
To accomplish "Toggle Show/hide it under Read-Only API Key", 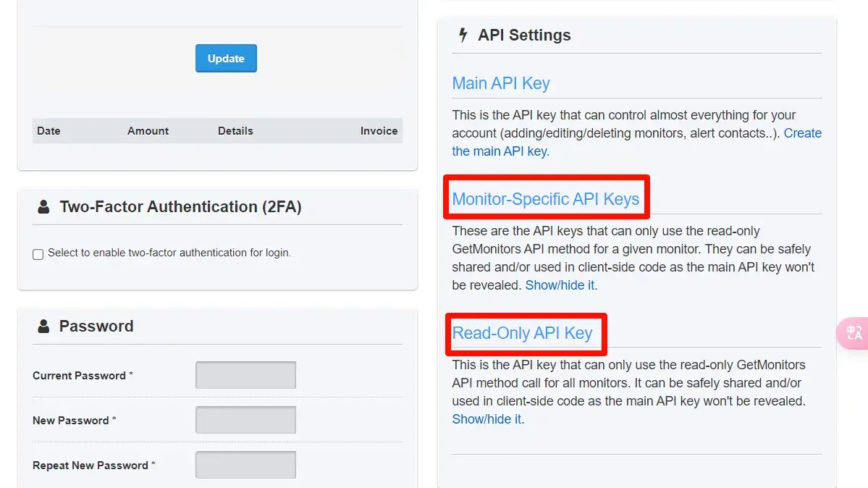I will pyautogui.click(x=488, y=419).
